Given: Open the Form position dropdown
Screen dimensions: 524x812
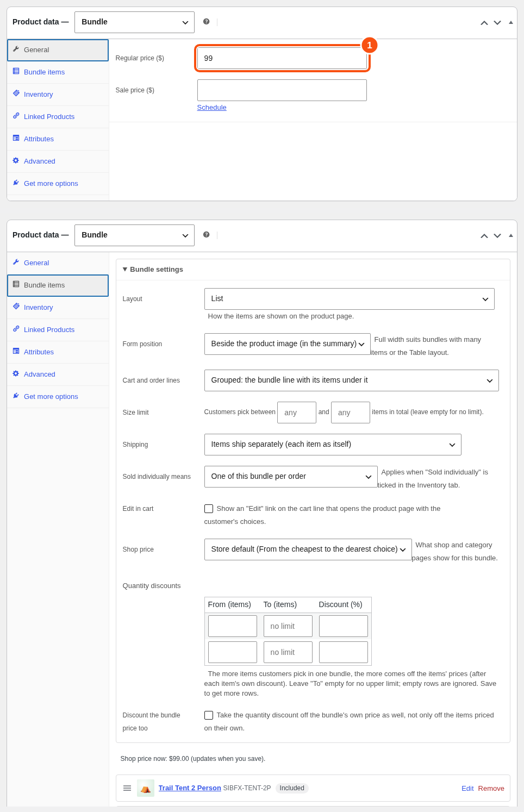Looking at the screenshot, I should coord(288,344).
